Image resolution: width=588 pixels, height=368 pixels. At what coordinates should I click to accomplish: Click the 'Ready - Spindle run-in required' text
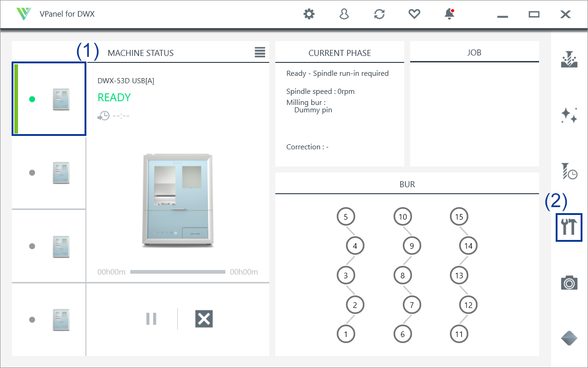[x=338, y=73]
